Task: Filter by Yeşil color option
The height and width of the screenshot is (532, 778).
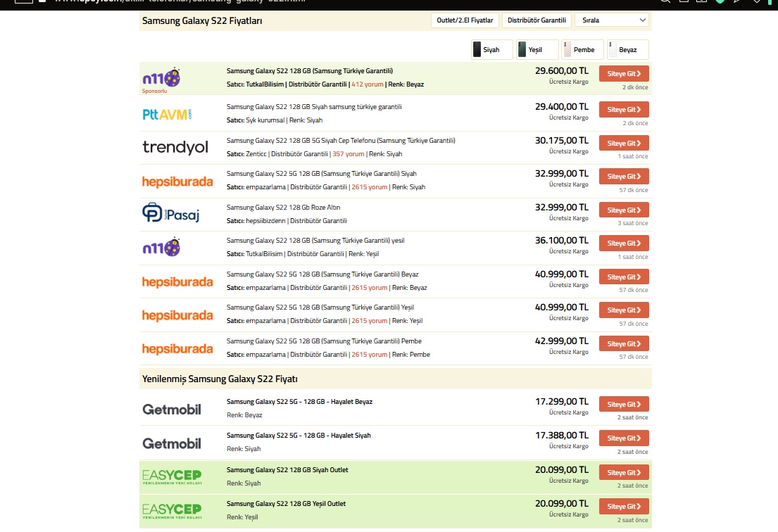Action: click(537, 49)
